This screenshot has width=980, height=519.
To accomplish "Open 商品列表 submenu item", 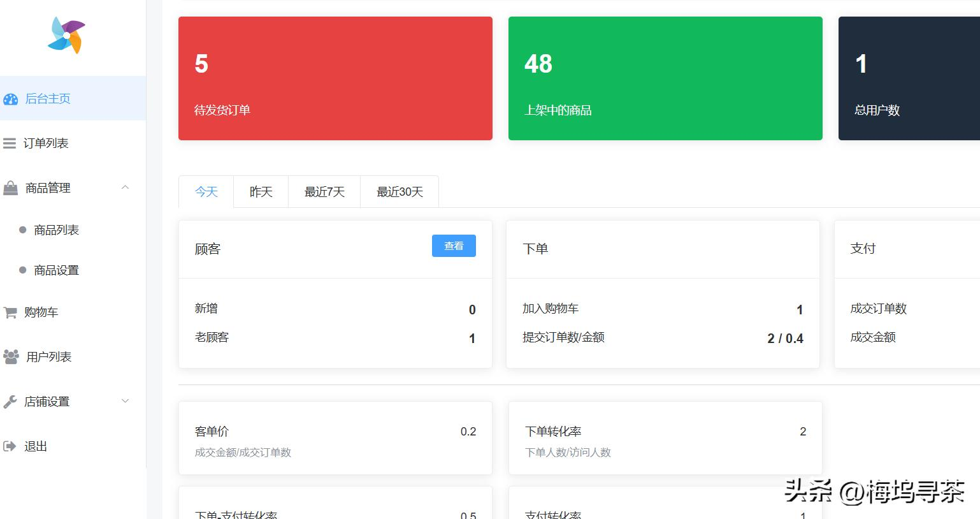I will pyautogui.click(x=56, y=230).
